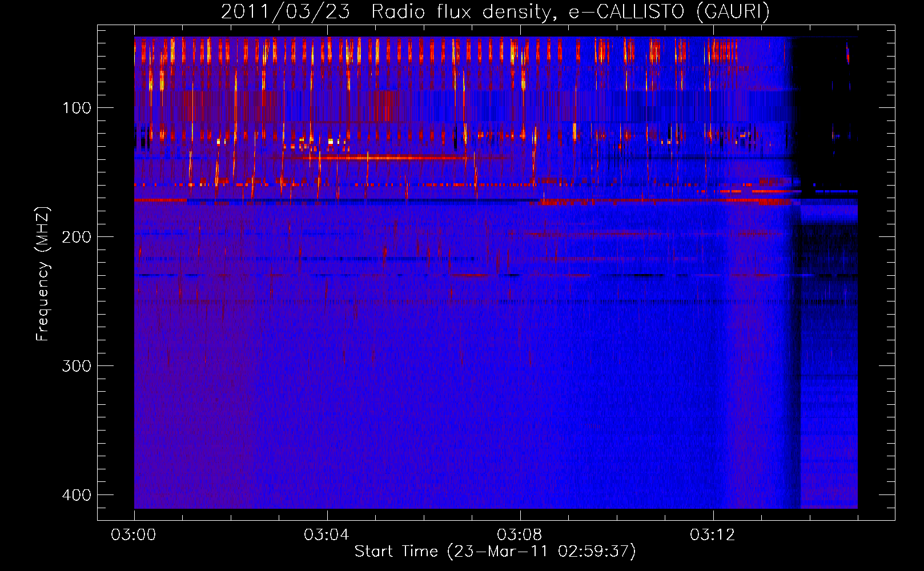Screen dimensions: 924x571
Task: Click the 03:08 time tick label
Action: pos(520,535)
